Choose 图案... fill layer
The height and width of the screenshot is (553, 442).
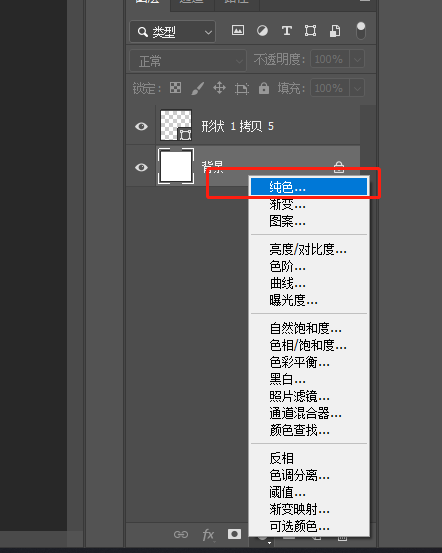point(309,221)
